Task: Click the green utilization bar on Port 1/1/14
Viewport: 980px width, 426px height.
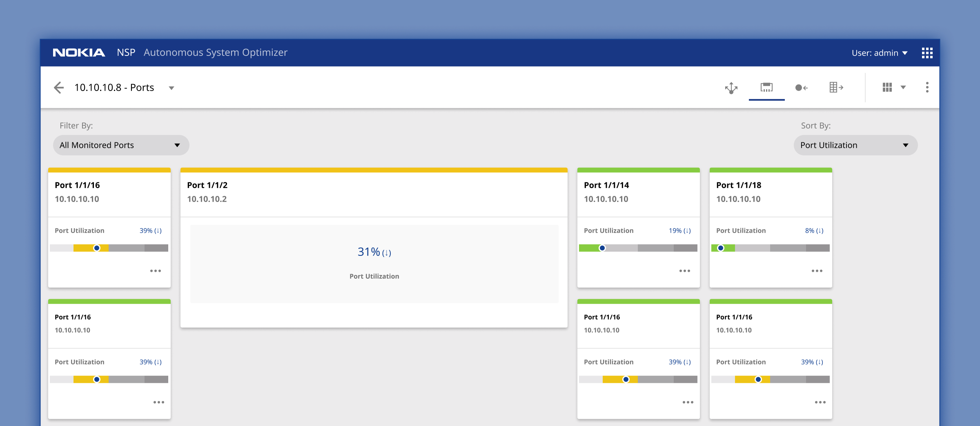Action: click(x=590, y=248)
